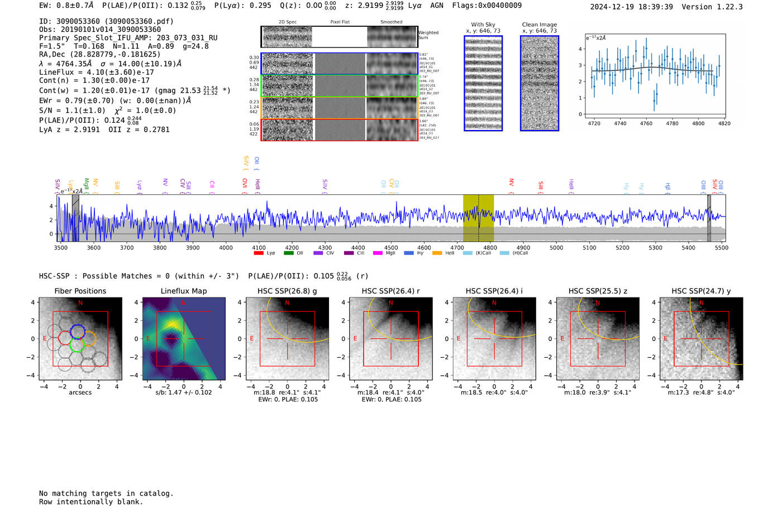Screen dimensions: 782x532
Task: Click the 'S/N = 1.1(±1.0)' line
Action: point(107,110)
